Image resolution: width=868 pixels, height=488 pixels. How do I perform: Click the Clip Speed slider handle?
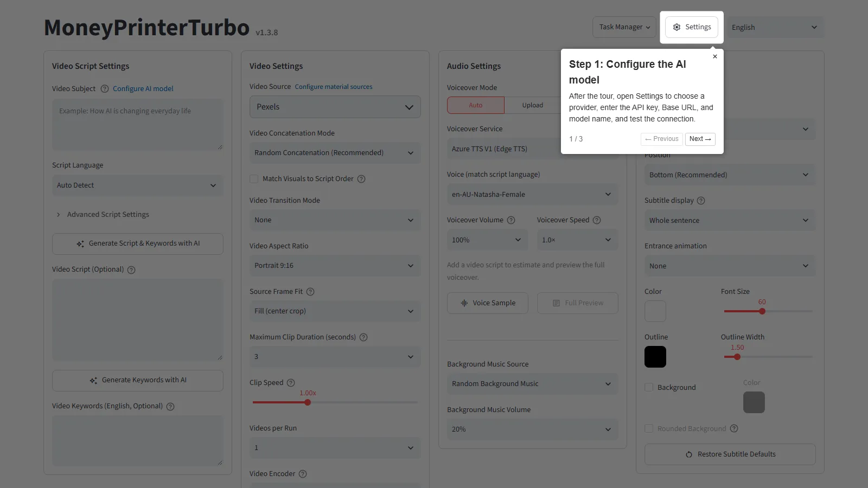308,402
